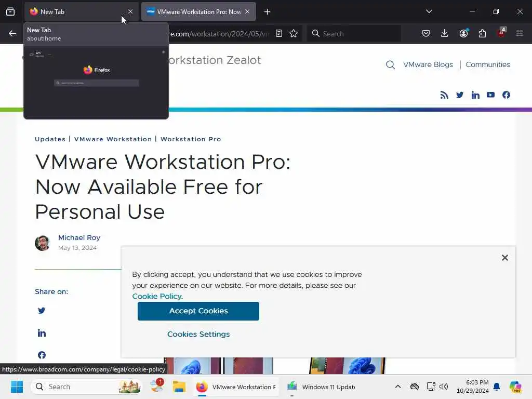The width and height of the screenshot is (532, 399).
Task: Open the RSS feed icon
Action: pos(444,95)
